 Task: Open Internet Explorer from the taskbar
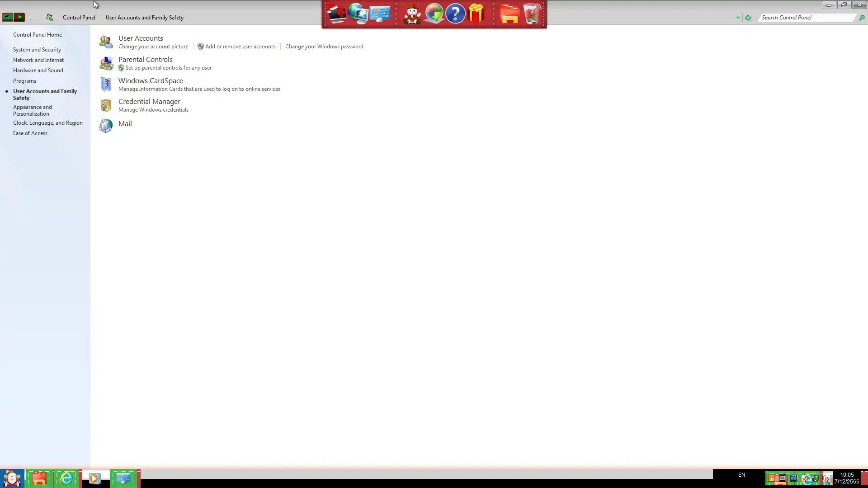point(66,478)
